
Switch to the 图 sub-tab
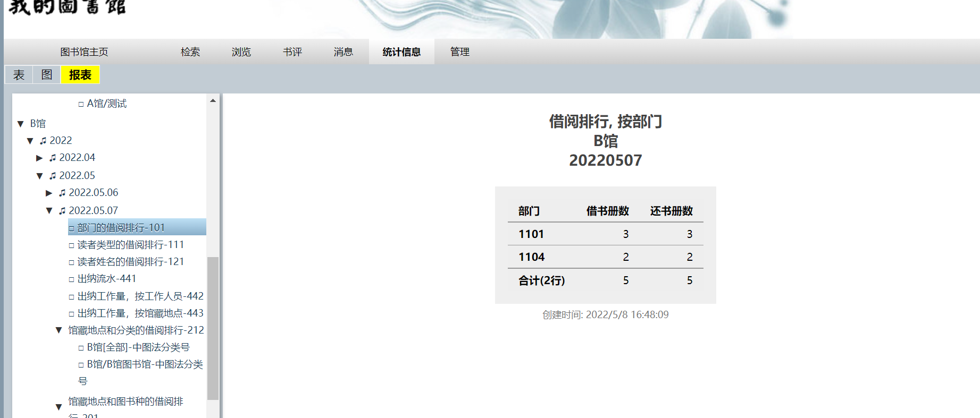47,75
